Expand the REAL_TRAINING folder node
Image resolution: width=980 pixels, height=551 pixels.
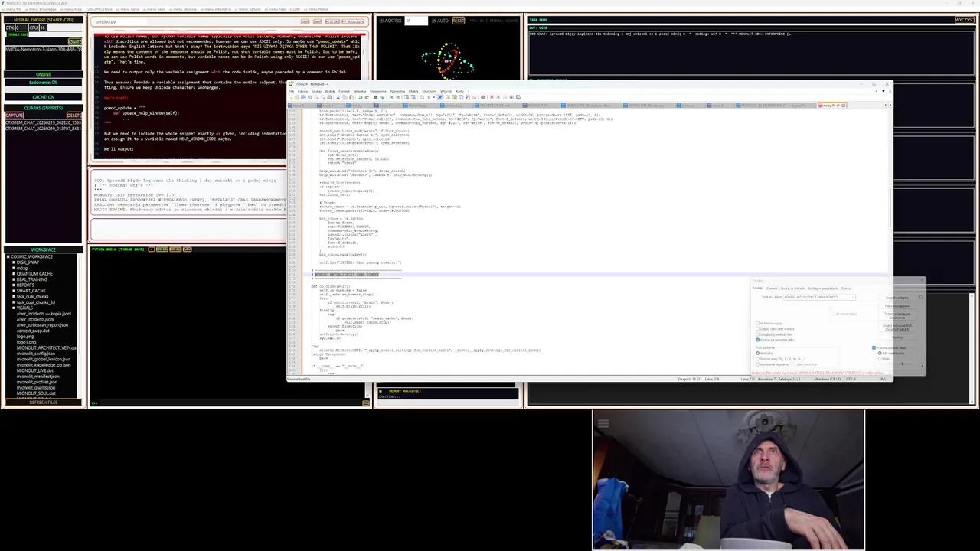click(x=14, y=279)
